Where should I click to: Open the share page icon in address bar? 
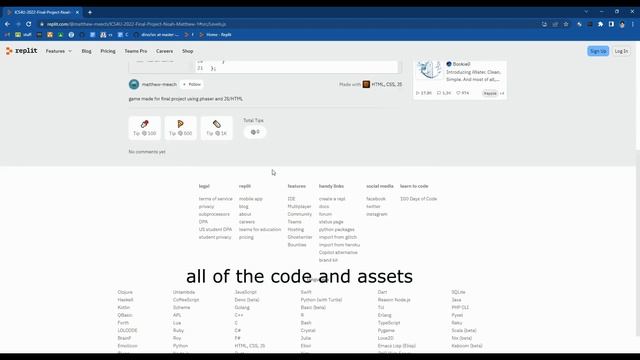click(555, 24)
